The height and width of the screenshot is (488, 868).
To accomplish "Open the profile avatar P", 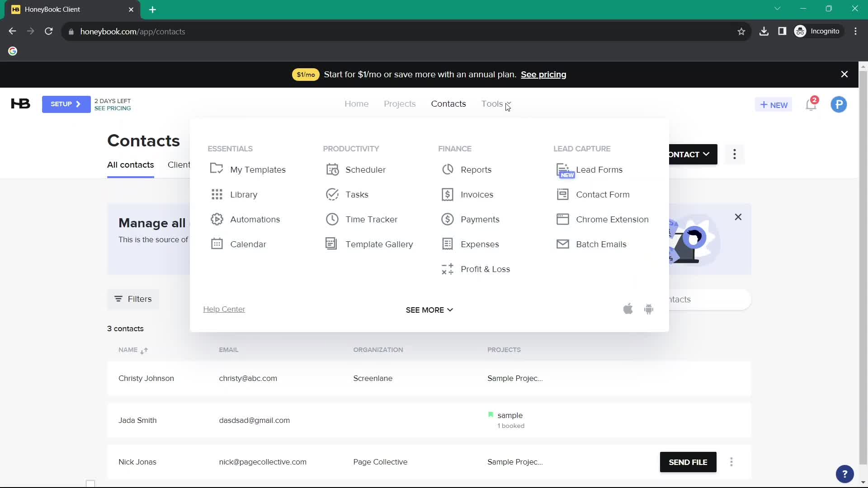I will 839,105.
